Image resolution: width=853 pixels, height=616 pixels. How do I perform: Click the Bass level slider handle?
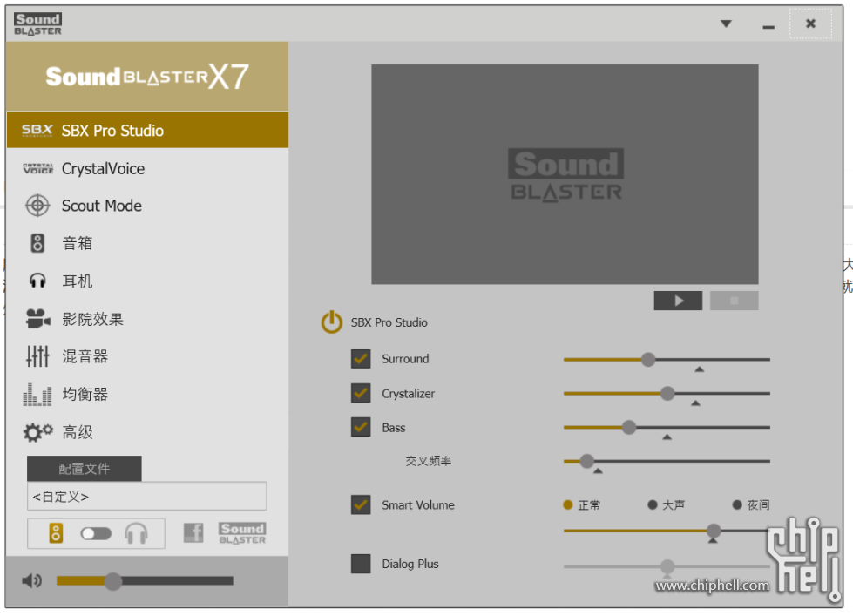[x=629, y=427]
